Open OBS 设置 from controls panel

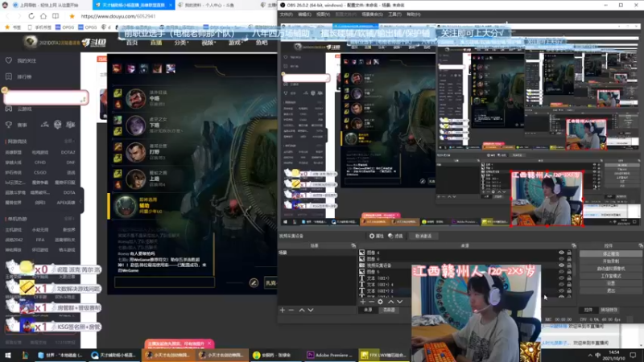coord(611,283)
